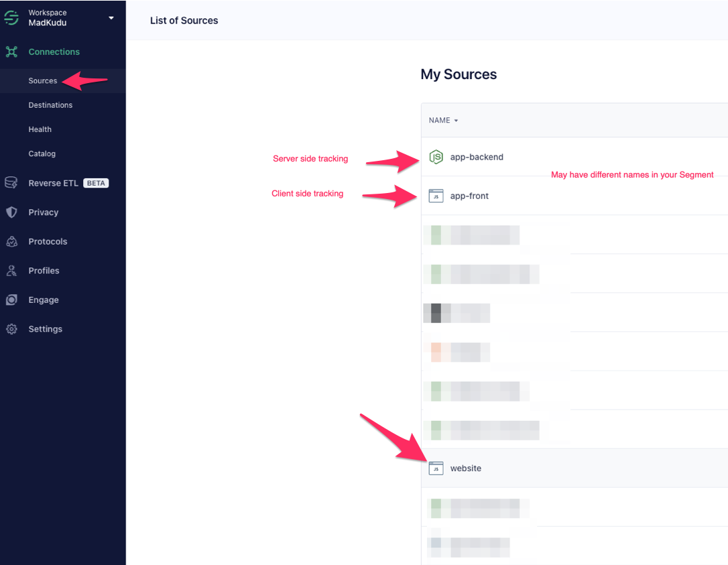This screenshot has height=565, width=728.
Task: Open Sources in the Connections menu
Action: [43, 81]
